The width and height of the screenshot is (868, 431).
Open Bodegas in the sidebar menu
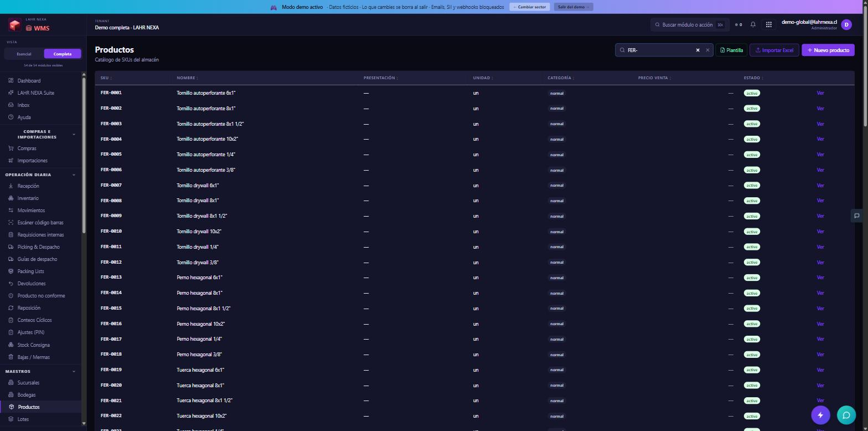pos(26,395)
